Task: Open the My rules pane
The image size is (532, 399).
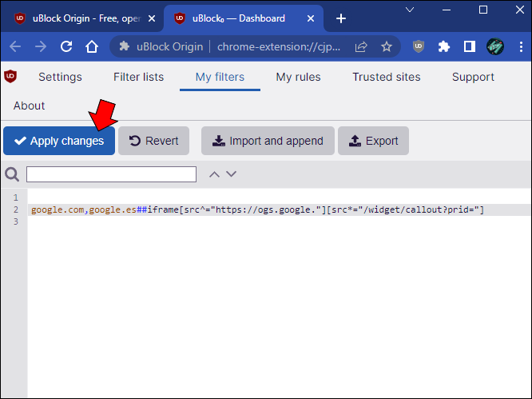Action: click(x=298, y=77)
